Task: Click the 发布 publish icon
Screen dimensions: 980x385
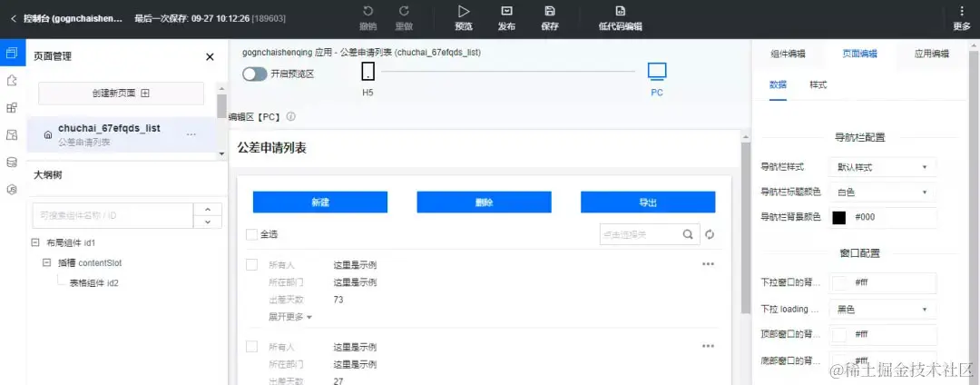Action: click(507, 11)
